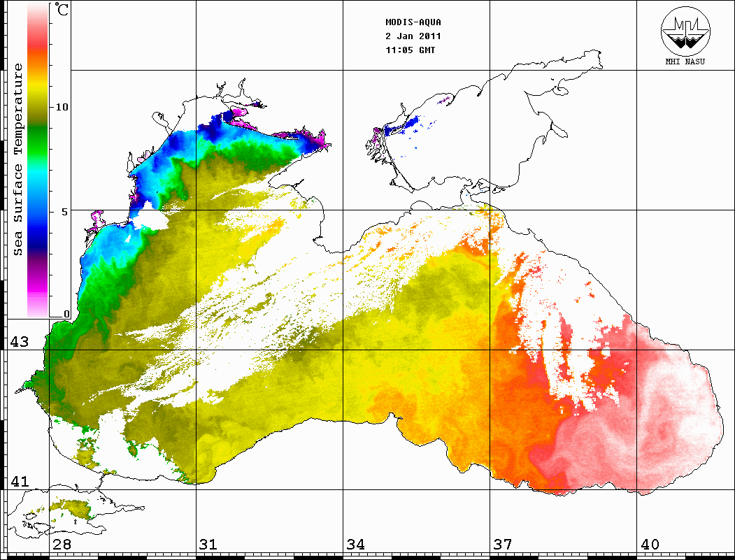Click the time text 11:05 GMT
This screenshot has height=560, width=735.
tap(410, 50)
